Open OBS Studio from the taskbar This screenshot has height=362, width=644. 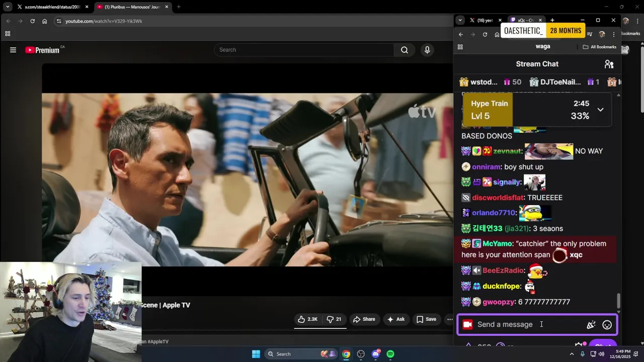click(x=361, y=354)
